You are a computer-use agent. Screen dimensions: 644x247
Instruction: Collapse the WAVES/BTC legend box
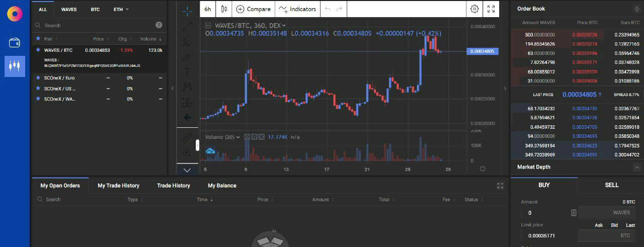click(x=208, y=25)
